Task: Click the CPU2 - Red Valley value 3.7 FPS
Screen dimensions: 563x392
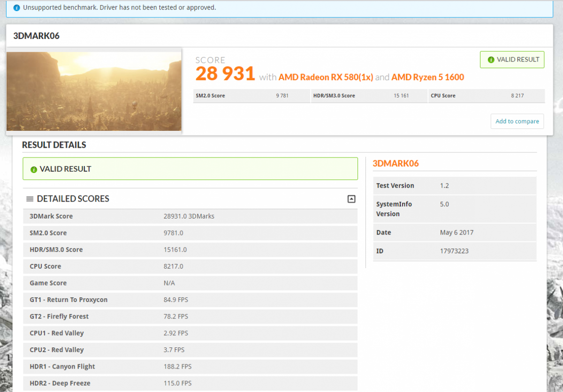Action: pyautogui.click(x=174, y=350)
